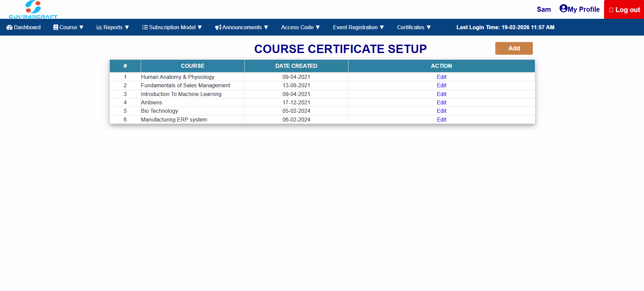Expand the Course dropdown arrow
Screen dimensions: 644x291
tap(81, 28)
